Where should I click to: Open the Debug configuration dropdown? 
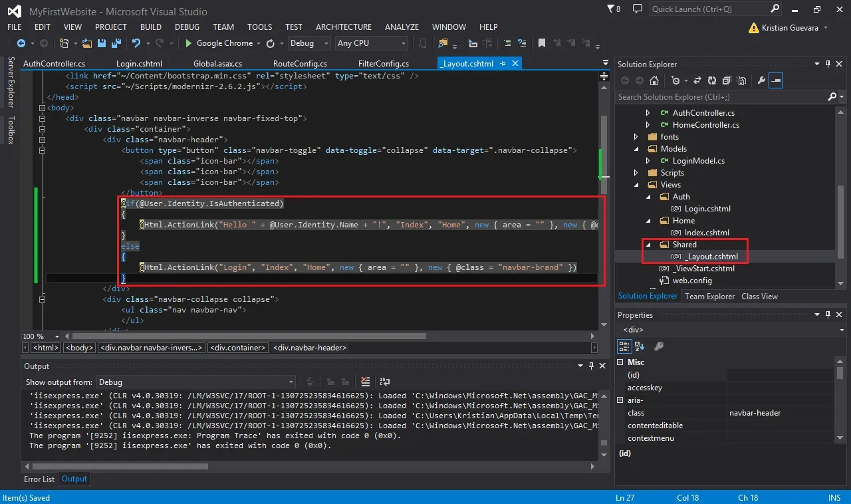(x=309, y=43)
